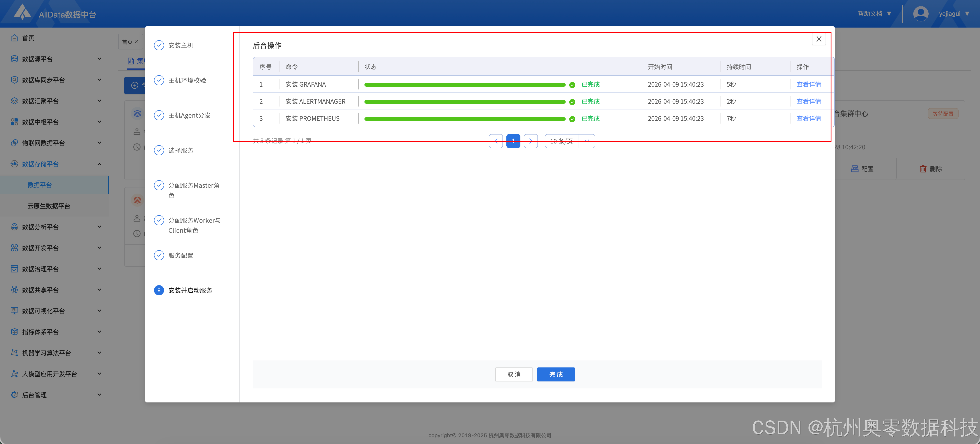Select step 8 安装并启动服务 circle
Screen dimensions: 980x444
click(159, 290)
